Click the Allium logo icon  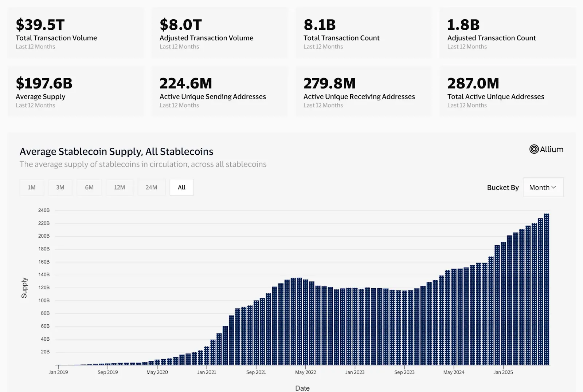pyautogui.click(x=533, y=149)
